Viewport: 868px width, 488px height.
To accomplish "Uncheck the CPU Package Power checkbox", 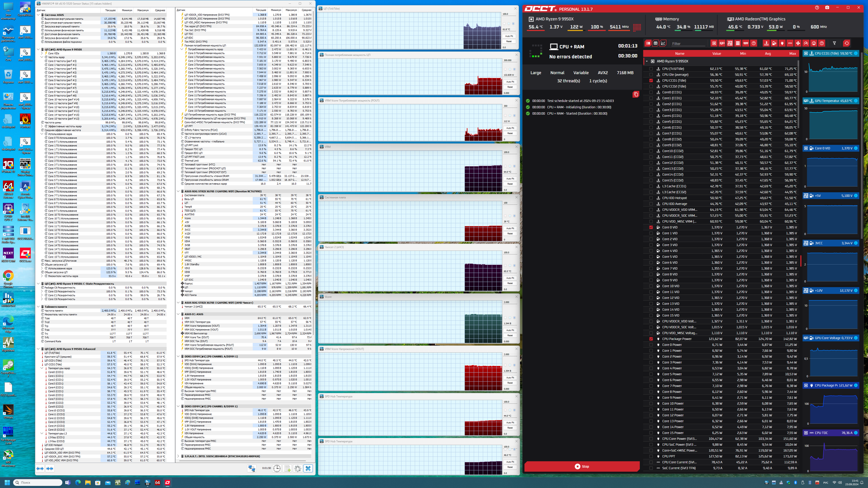I will [x=651, y=339].
